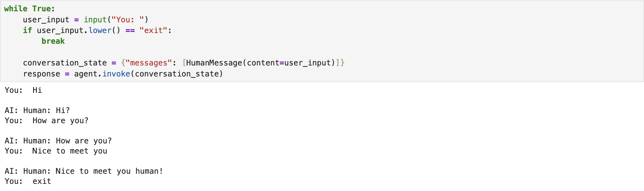This screenshot has width=644, height=191.
Task: Click the 'if' keyword in the code
Action: pos(27,30)
